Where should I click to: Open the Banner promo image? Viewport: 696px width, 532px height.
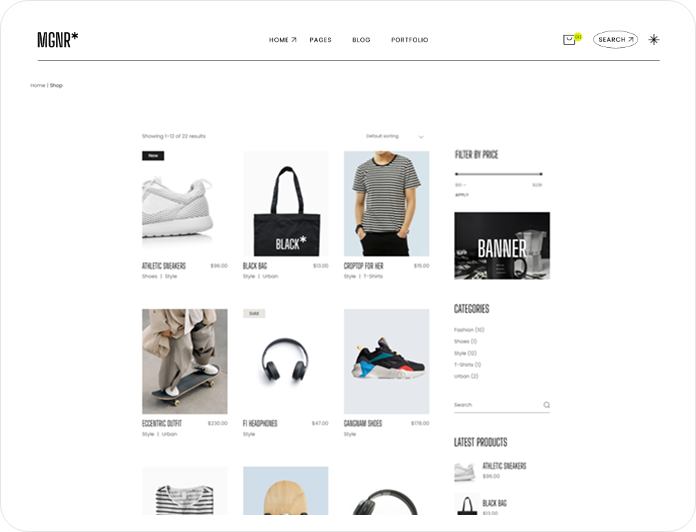502,246
